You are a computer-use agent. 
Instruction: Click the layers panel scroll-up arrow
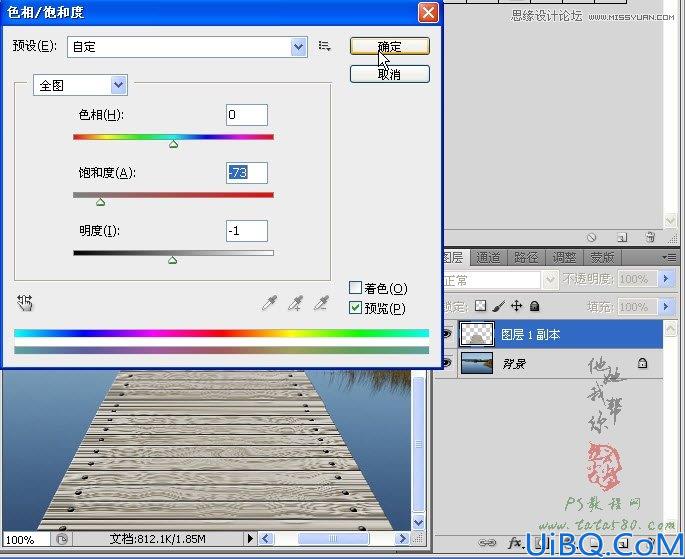pos(670,329)
